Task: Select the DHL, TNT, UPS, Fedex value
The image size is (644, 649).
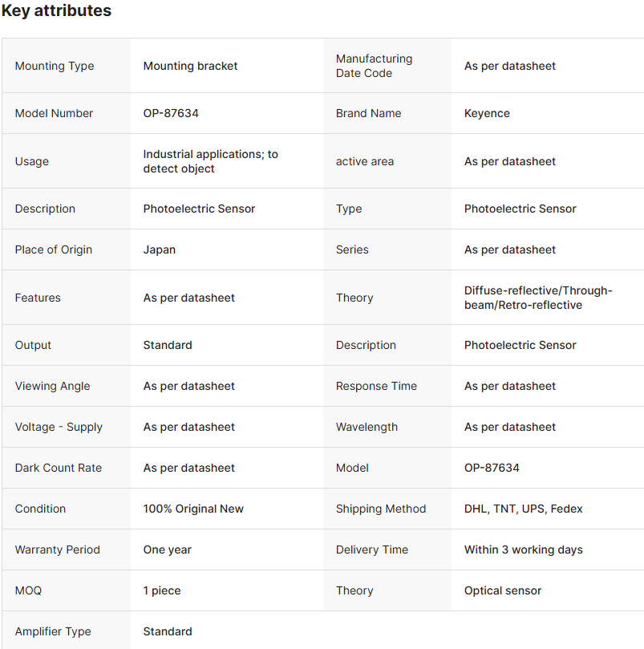Action: pos(523,509)
